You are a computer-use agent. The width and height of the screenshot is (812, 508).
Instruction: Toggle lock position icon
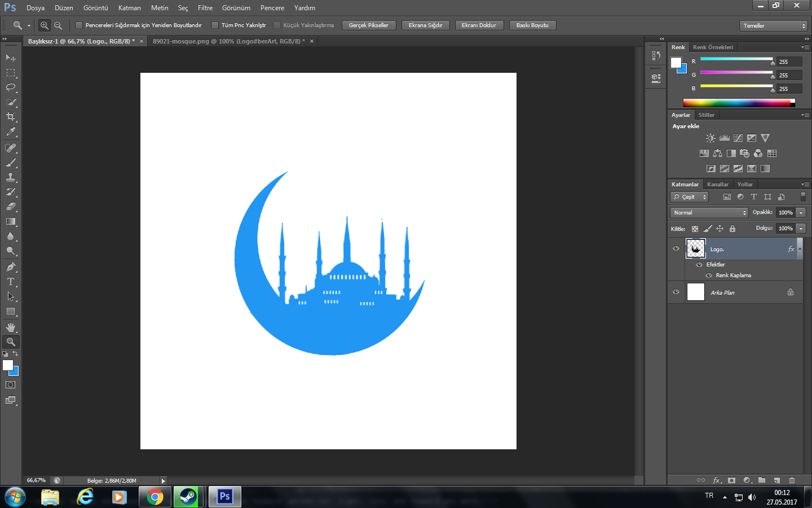pos(720,229)
